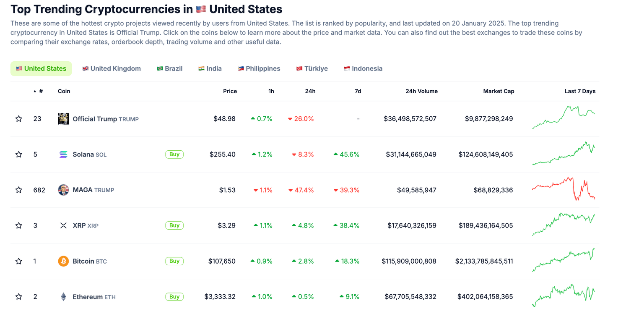Viewport: 644px width, 314px height.
Task: Click the Bitcoin orange logo icon
Action: click(63, 261)
